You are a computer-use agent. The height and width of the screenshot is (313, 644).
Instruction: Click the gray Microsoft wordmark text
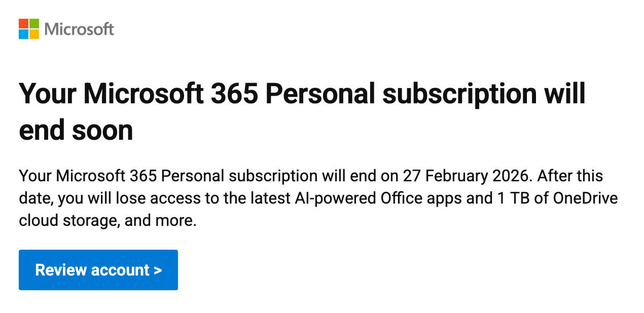[x=79, y=29]
